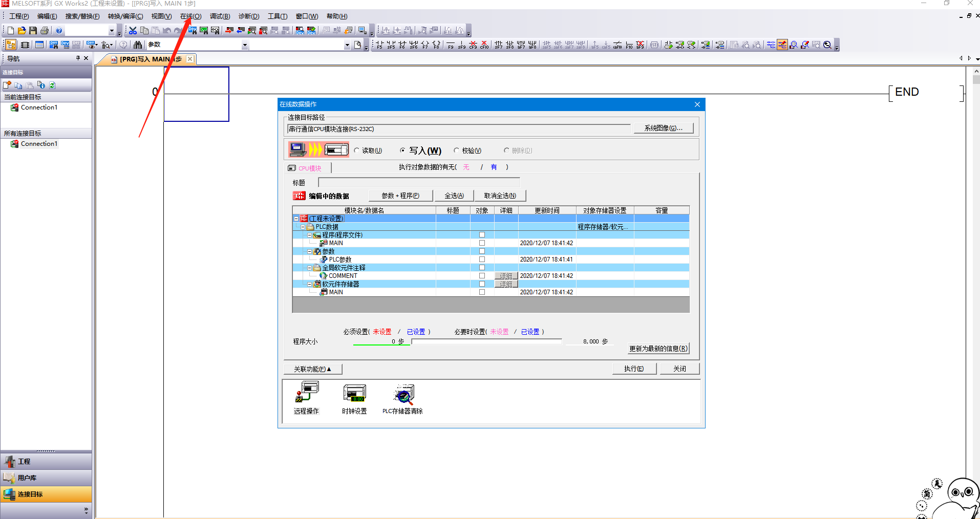
Task: Check the PLC参数 target checkbox
Action: 482,259
